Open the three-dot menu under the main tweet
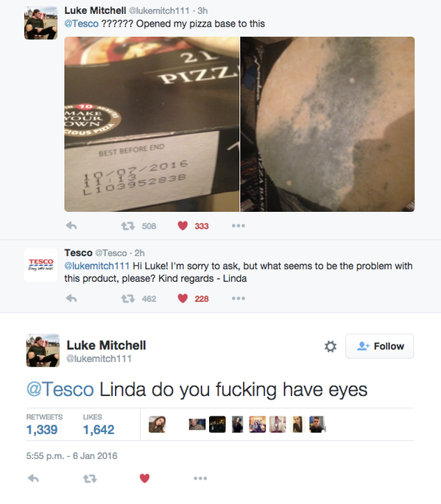 200,478
